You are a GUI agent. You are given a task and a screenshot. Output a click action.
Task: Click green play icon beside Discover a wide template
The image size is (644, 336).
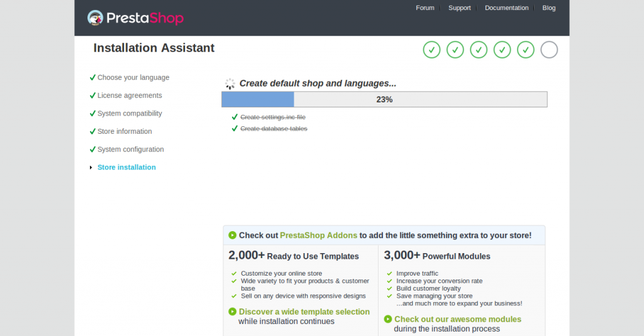click(x=233, y=312)
